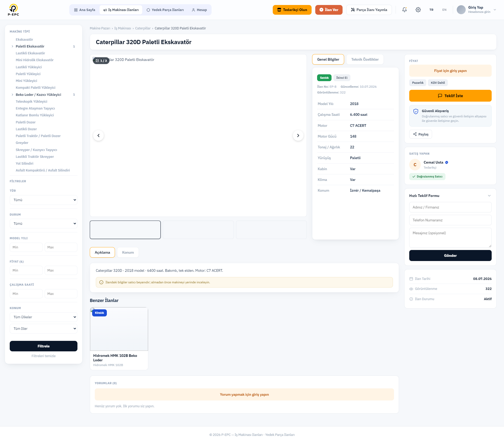Apply filters with Filtrele button
This screenshot has width=504, height=443.
click(44, 346)
